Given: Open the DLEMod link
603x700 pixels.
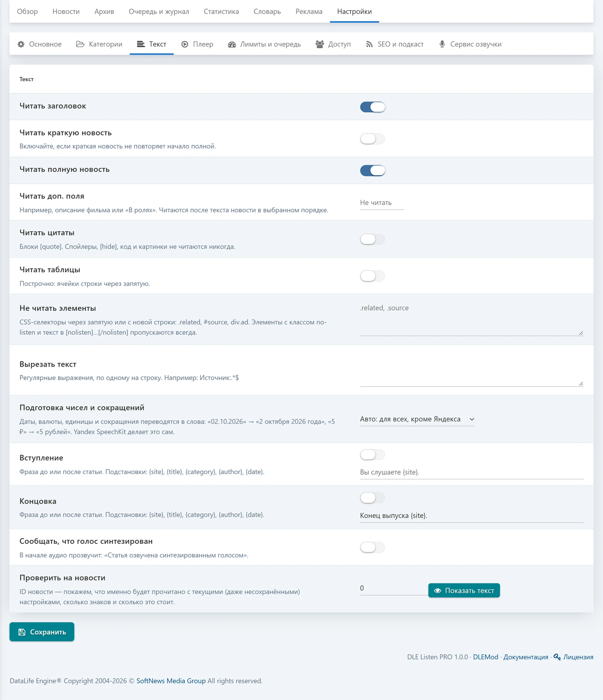Looking at the screenshot, I should tap(485, 657).
